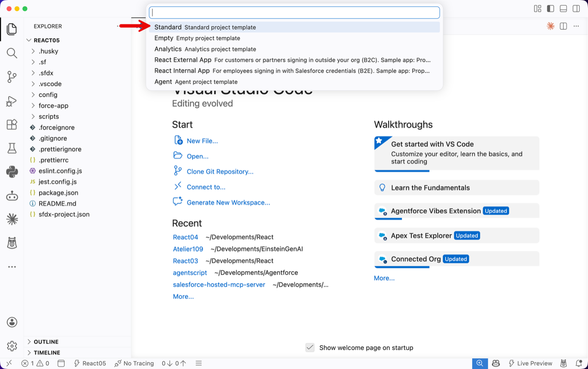
Task: Open the Accounts icon menu
Action: click(12, 322)
